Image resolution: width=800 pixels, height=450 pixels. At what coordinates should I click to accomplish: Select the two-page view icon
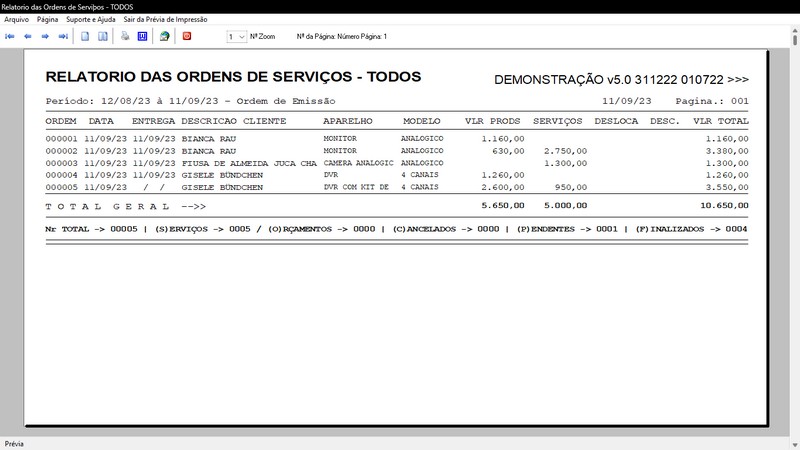click(103, 36)
